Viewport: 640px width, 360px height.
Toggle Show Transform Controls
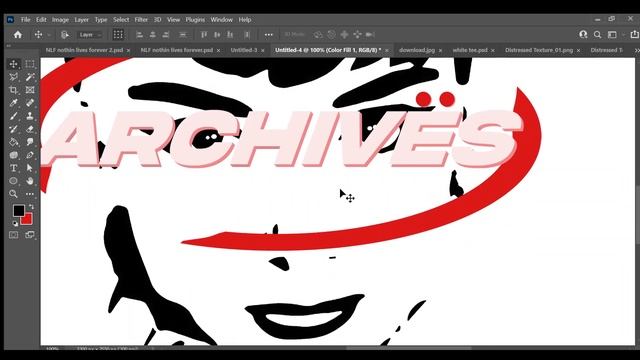(x=118, y=35)
